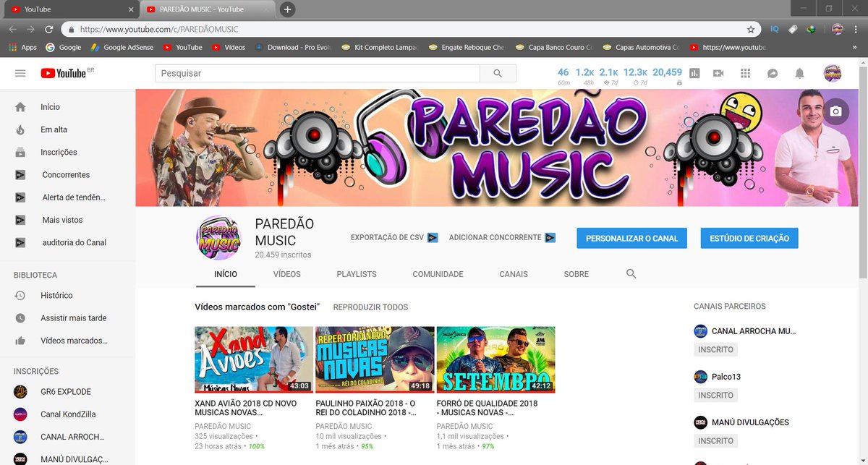The image size is (868, 465).
Task: Open a new Chrome tab
Action: [x=287, y=9]
